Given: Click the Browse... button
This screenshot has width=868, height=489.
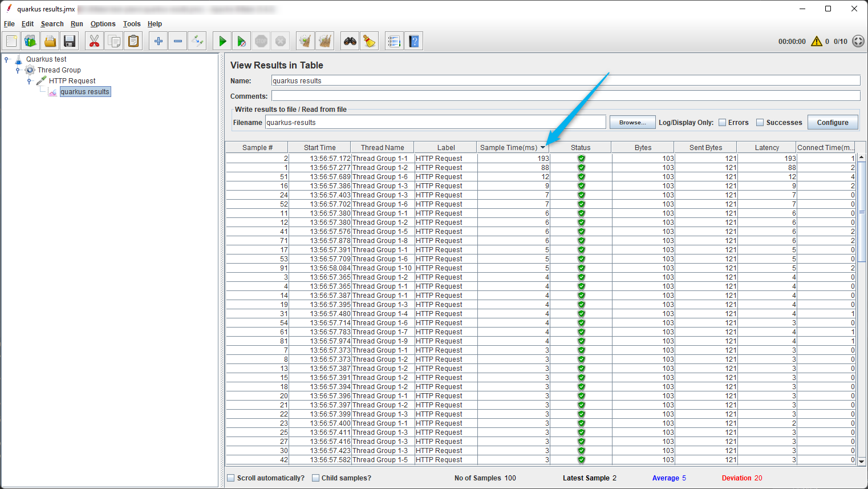Looking at the screenshot, I should tap(632, 123).
